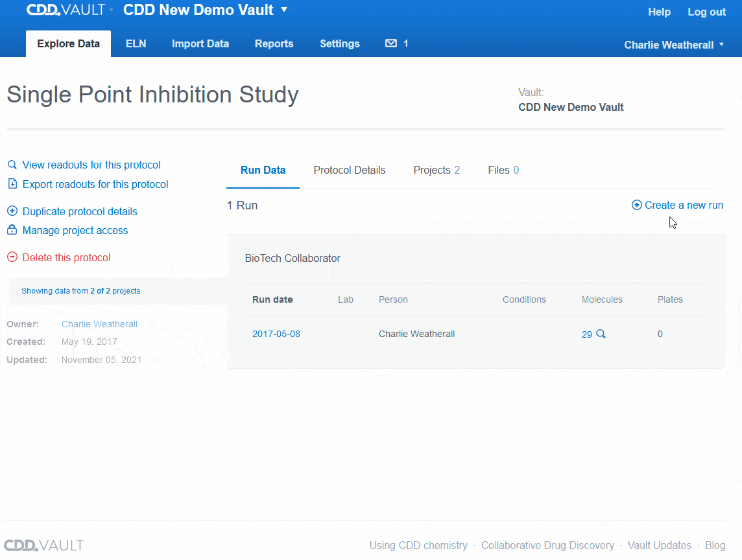Click the Molecules column header
This screenshot has width=742, height=560.
point(602,299)
